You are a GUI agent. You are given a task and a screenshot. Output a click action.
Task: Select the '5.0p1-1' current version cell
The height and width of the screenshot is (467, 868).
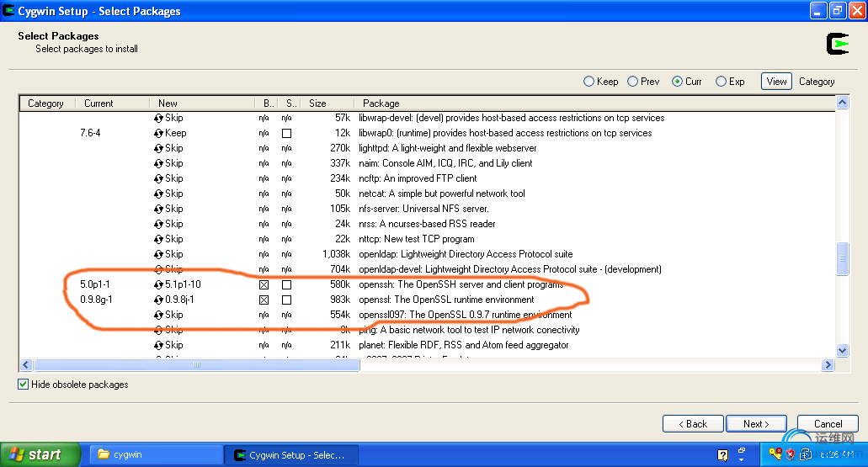click(x=94, y=284)
